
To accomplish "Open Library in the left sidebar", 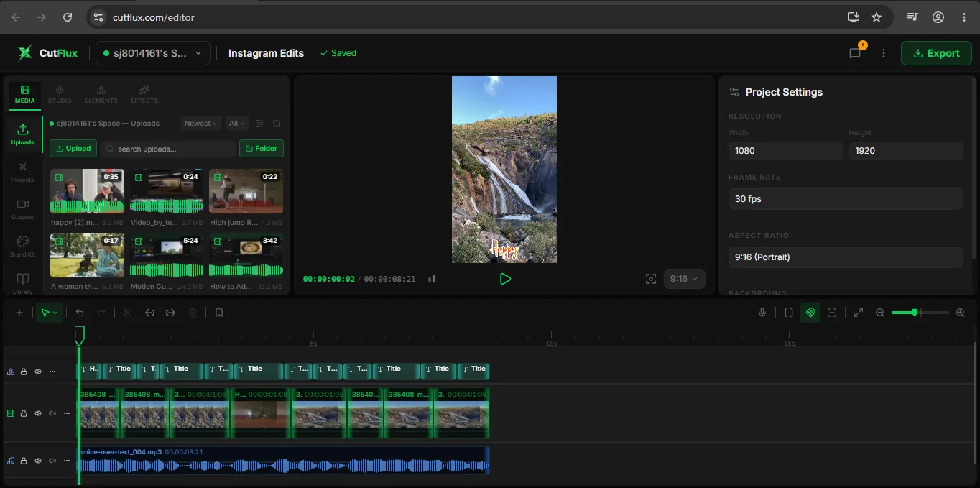I will (x=22, y=284).
